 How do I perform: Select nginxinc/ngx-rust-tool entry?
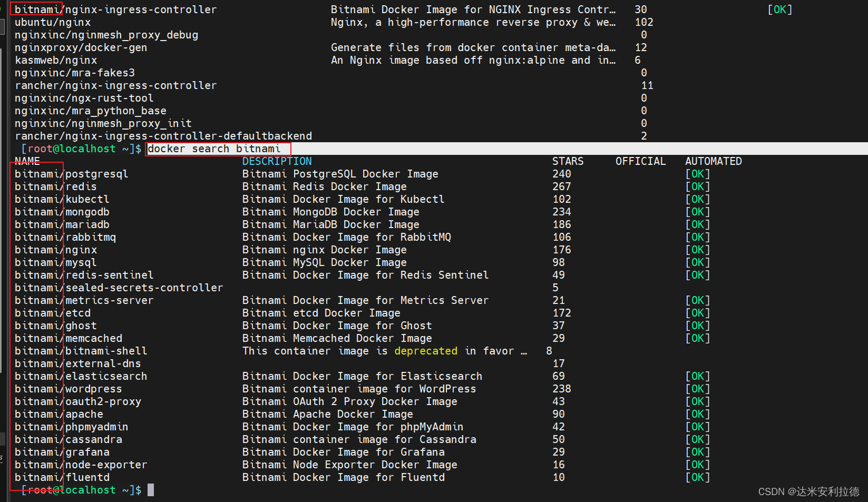point(84,98)
